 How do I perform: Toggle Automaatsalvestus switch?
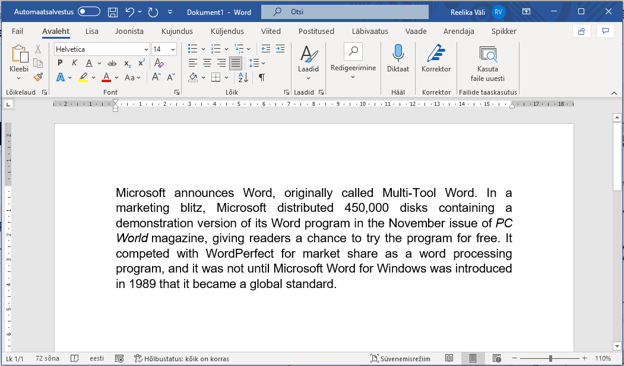click(x=89, y=12)
